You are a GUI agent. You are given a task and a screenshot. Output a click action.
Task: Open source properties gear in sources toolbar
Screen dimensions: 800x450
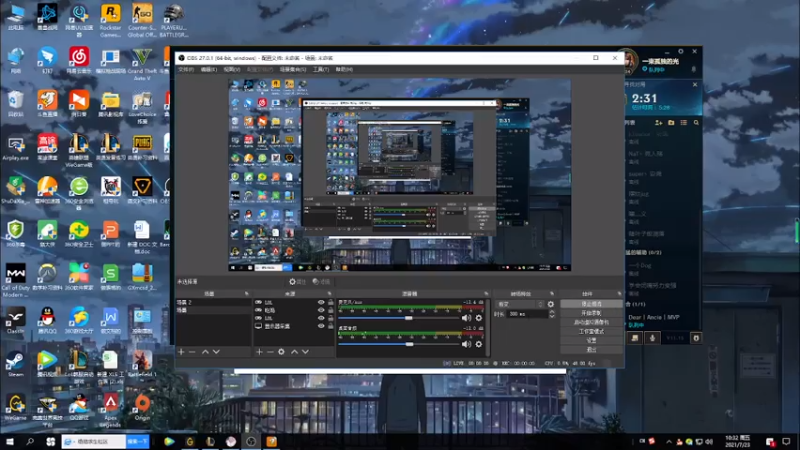(282, 352)
